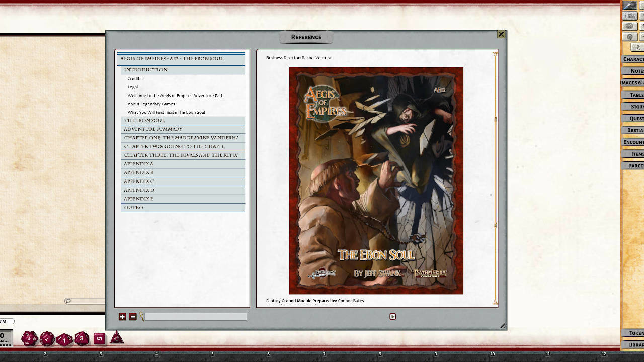This screenshot has height=362, width=644.
Task: Roll the d8 die showing 3
Action: click(x=82, y=338)
